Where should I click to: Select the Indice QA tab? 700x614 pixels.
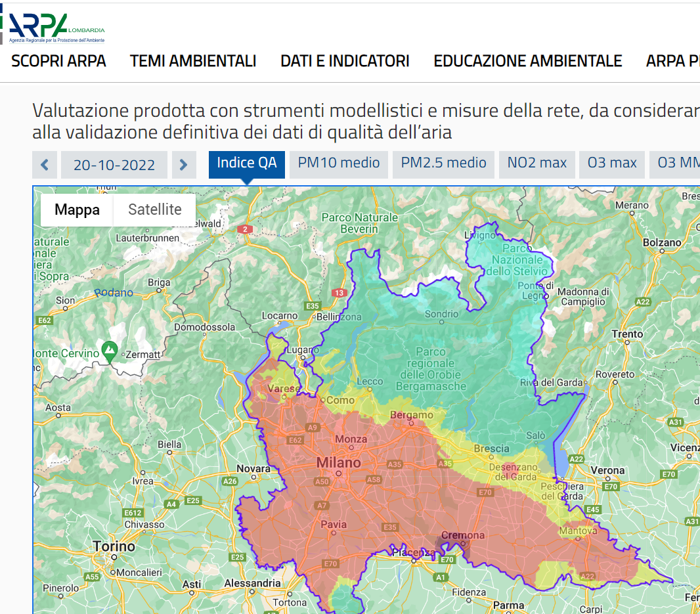[246, 163]
